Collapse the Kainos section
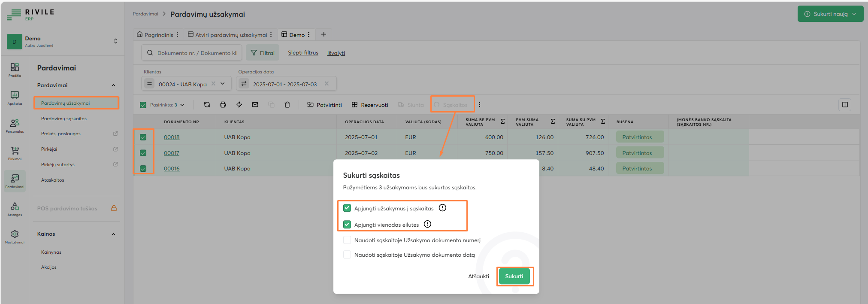The width and height of the screenshot is (868, 304). point(113,234)
